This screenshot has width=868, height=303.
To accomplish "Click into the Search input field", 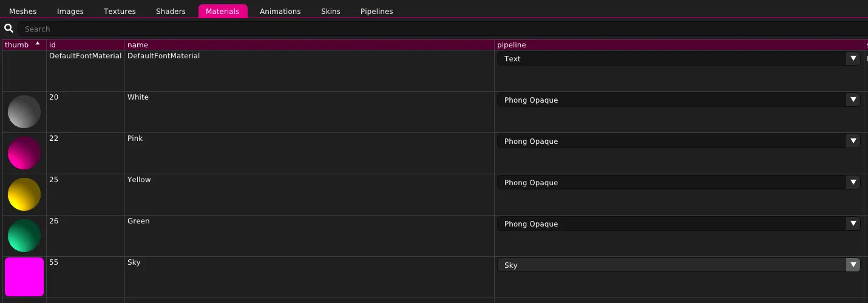I will (x=425, y=29).
